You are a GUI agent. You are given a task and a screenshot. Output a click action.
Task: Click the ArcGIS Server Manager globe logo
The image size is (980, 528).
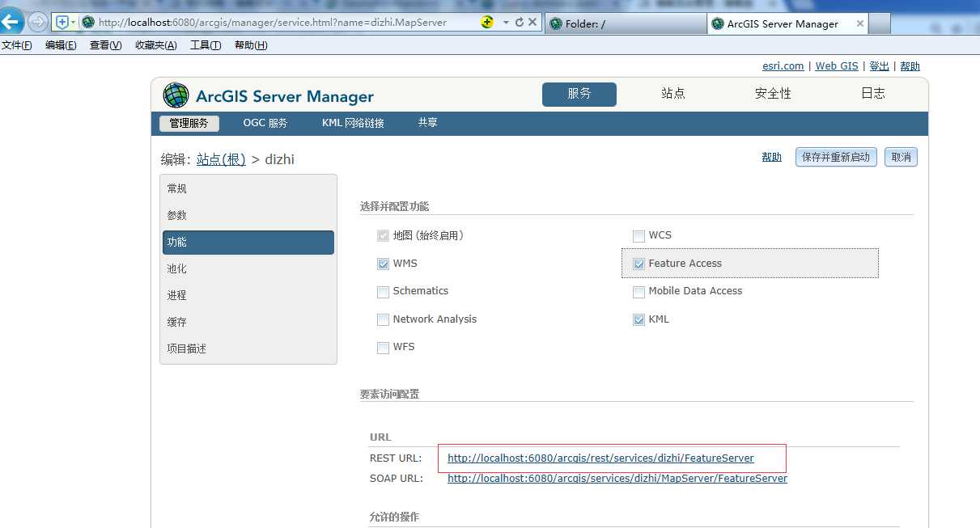point(176,95)
